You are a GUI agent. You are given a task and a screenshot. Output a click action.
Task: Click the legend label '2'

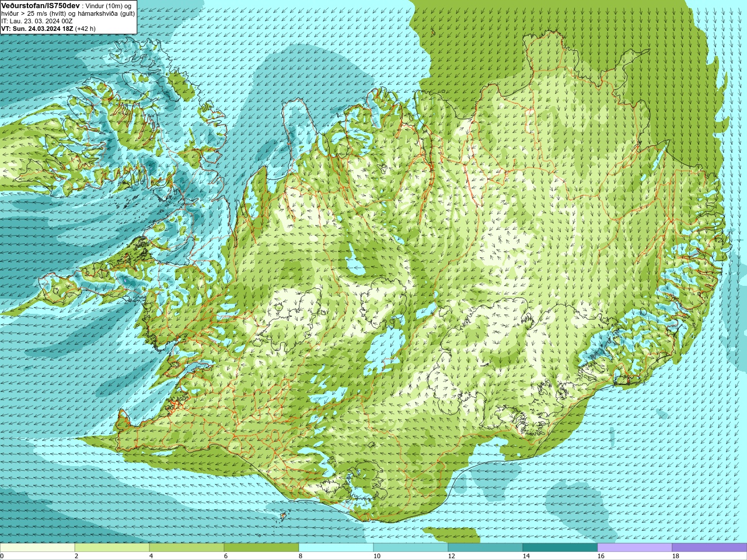pos(76,556)
